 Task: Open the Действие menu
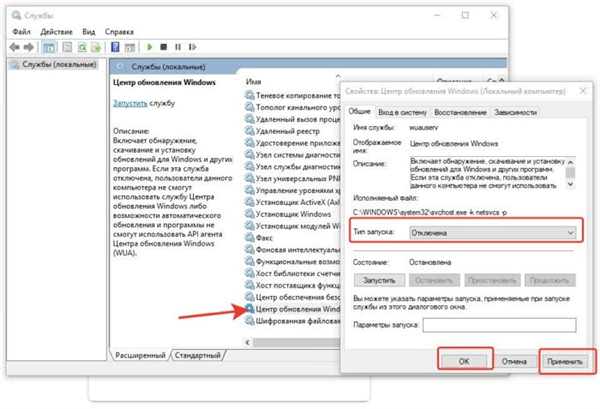pos(56,32)
